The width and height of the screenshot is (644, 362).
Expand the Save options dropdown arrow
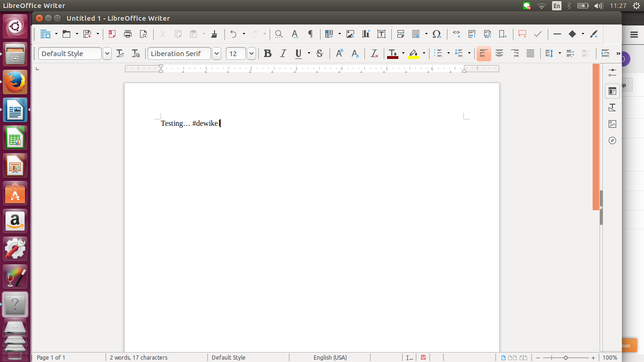[98, 34]
